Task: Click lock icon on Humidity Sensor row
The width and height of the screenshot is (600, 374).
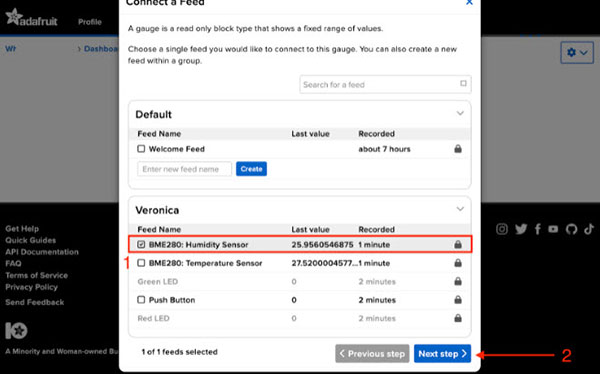Action: click(x=458, y=244)
